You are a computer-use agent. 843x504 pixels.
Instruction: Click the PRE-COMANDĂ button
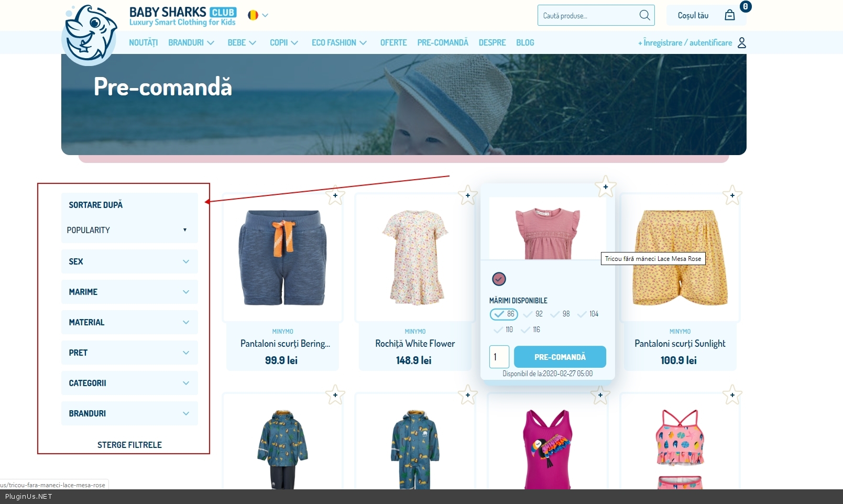coord(560,357)
